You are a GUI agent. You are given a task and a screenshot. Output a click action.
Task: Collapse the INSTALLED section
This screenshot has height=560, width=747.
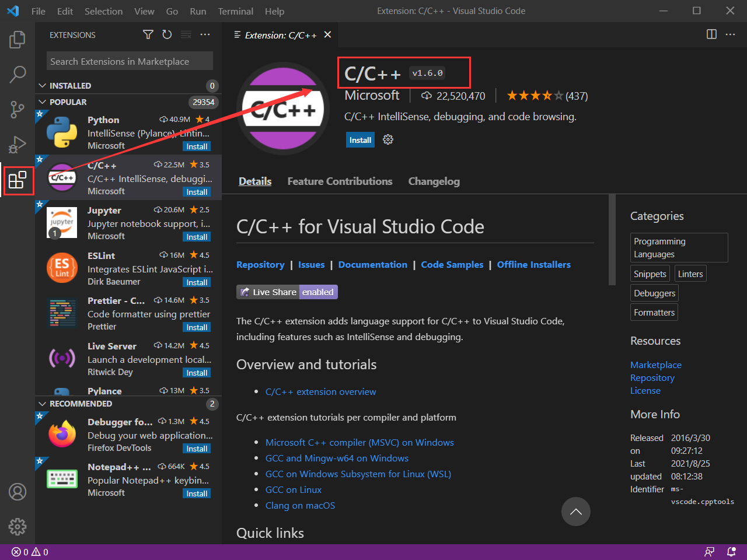(x=128, y=86)
